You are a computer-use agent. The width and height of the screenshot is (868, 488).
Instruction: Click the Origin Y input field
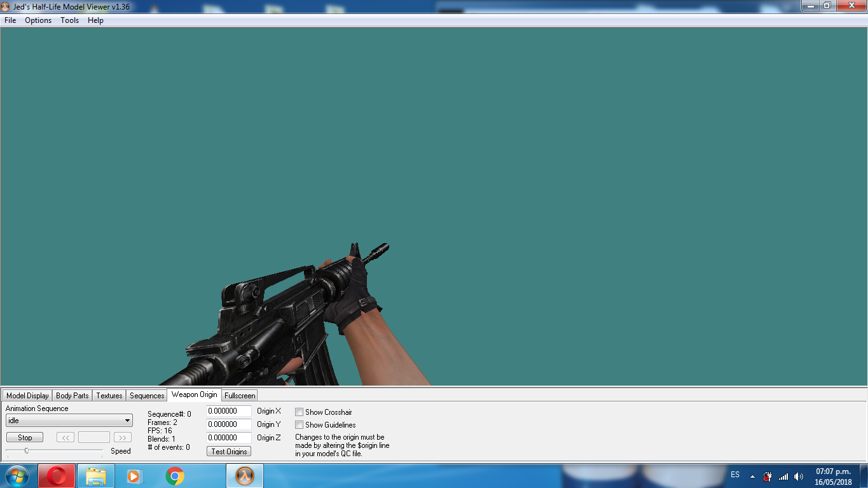pos(229,424)
